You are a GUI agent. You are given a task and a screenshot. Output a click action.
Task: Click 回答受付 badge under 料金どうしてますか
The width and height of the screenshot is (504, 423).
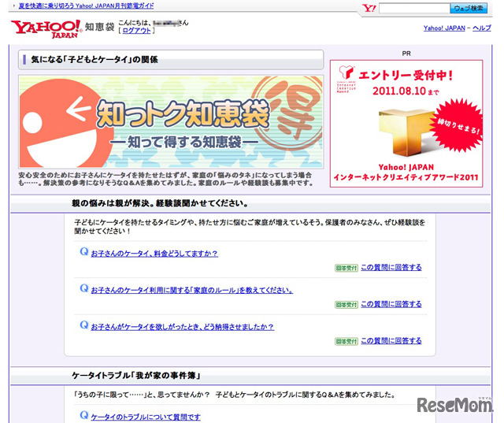click(x=346, y=268)
